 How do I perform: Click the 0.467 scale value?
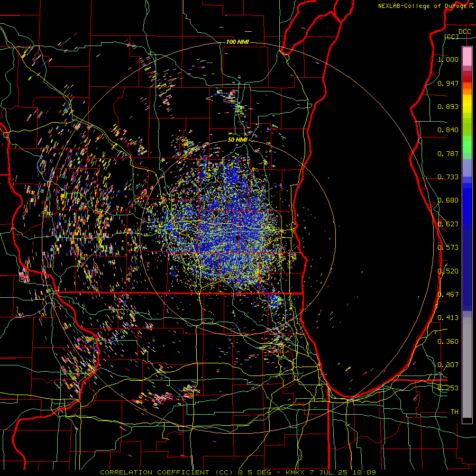point(448,295)
